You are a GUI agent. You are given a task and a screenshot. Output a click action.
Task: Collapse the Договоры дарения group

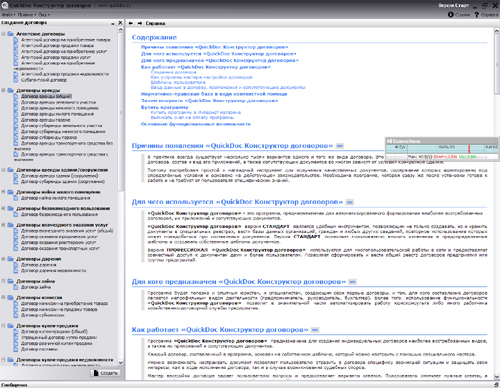point(3,259)
